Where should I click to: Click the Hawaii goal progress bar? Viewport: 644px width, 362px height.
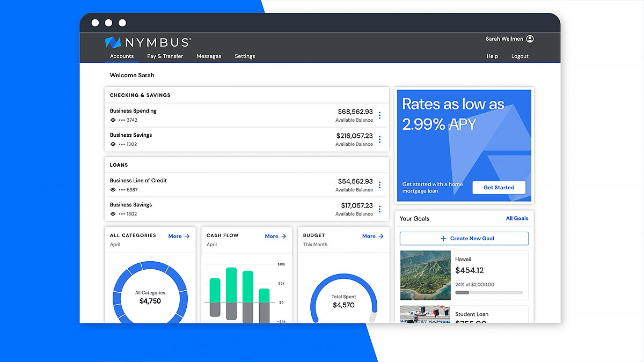pyautogui.click(x=489, y=292)
